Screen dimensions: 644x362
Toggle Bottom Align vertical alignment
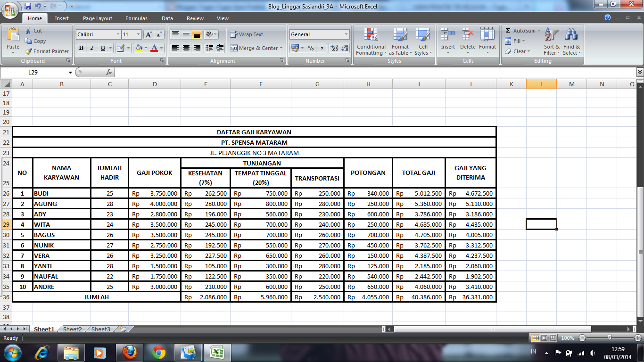coord(197,34)
